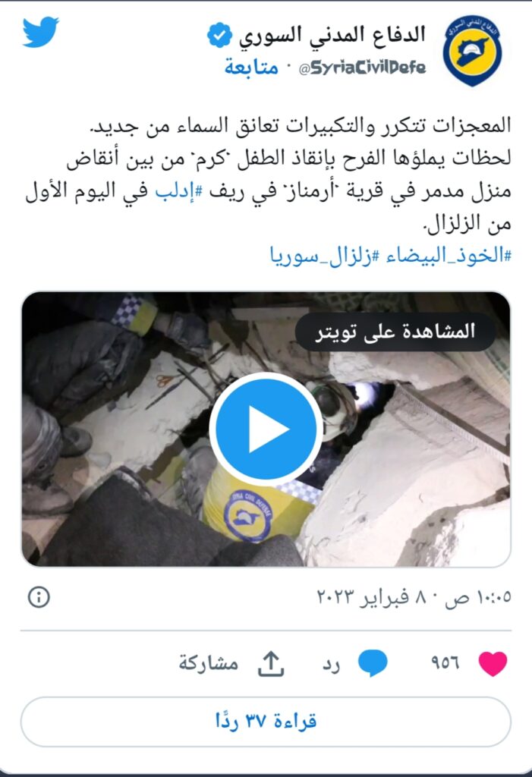Click المشاهدة على تويتر overlay button
The height and width of the screenshot is (777, 532).
tap(395, 332)
